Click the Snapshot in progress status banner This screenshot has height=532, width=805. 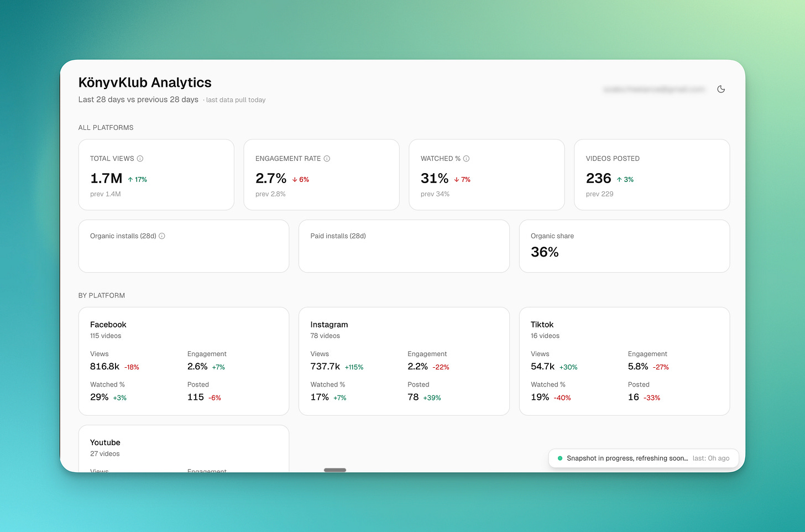tap(644, 458)
